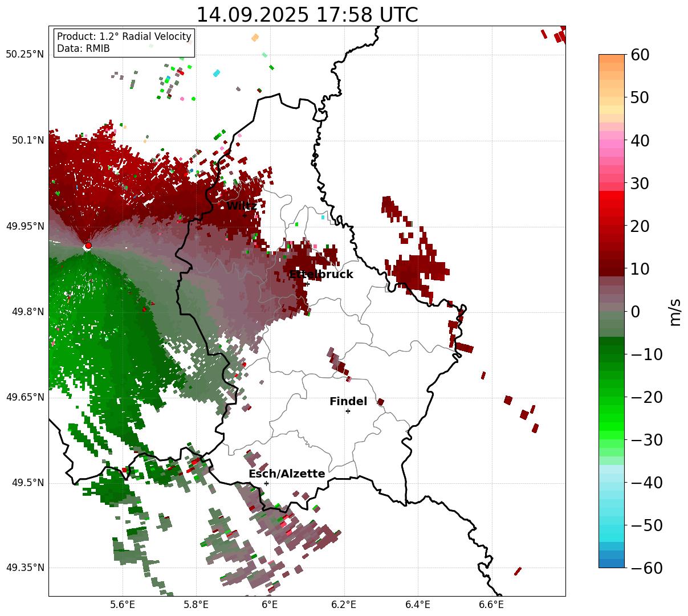This screenshot has height=616, width=688.
Task: Click the colorbar label 60
Action: [641, 55]
